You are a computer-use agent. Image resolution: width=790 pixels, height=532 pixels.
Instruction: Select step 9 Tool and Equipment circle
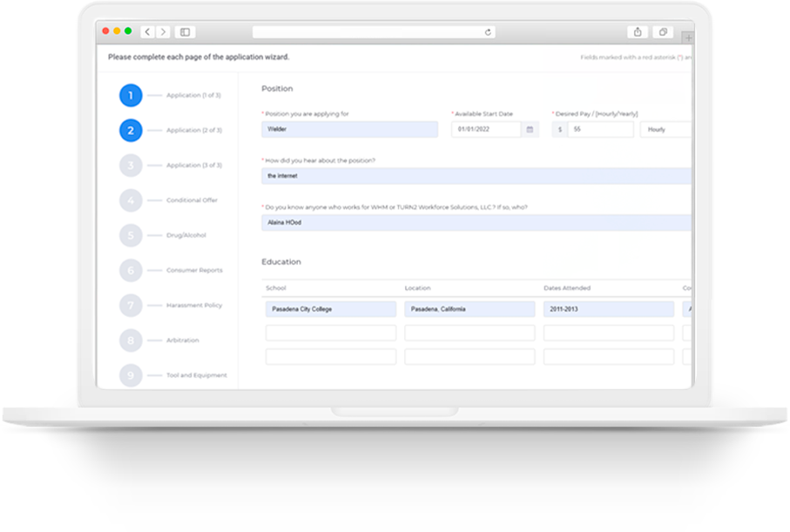click(x=131, y=375)
